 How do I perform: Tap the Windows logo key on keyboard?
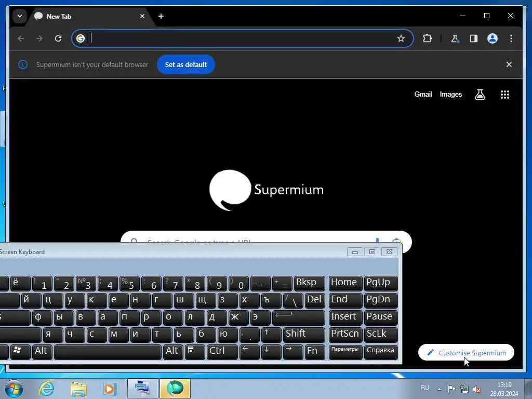(20, 352)
